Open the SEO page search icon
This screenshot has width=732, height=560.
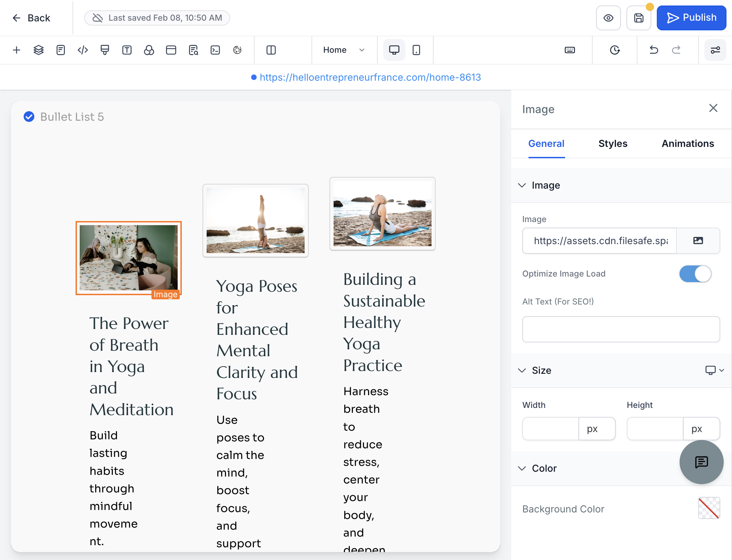tap(193, 50)
